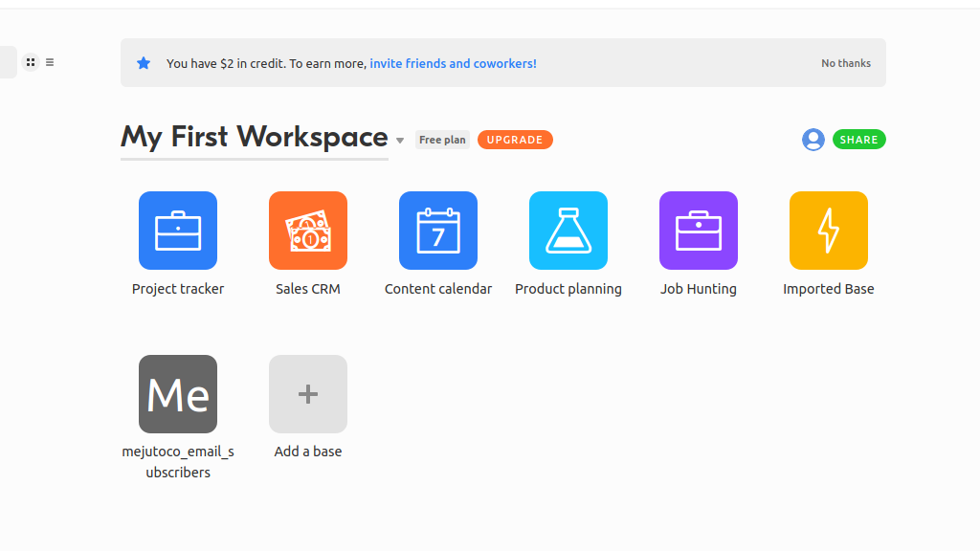Click the blue star in the credit banner

pyautogui.click(x=144, y=62)
